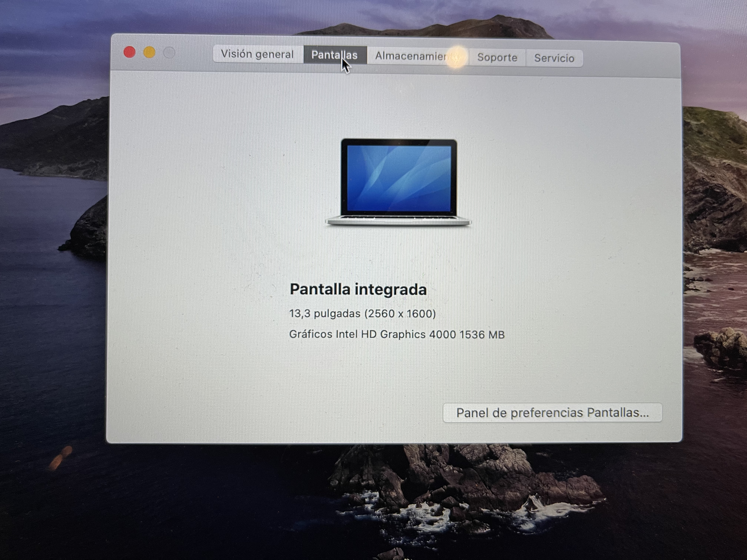Minimize the window with the yellow button
Image resolution: width=747 pixels, height=560 pixels.
(x=150, y=52)
